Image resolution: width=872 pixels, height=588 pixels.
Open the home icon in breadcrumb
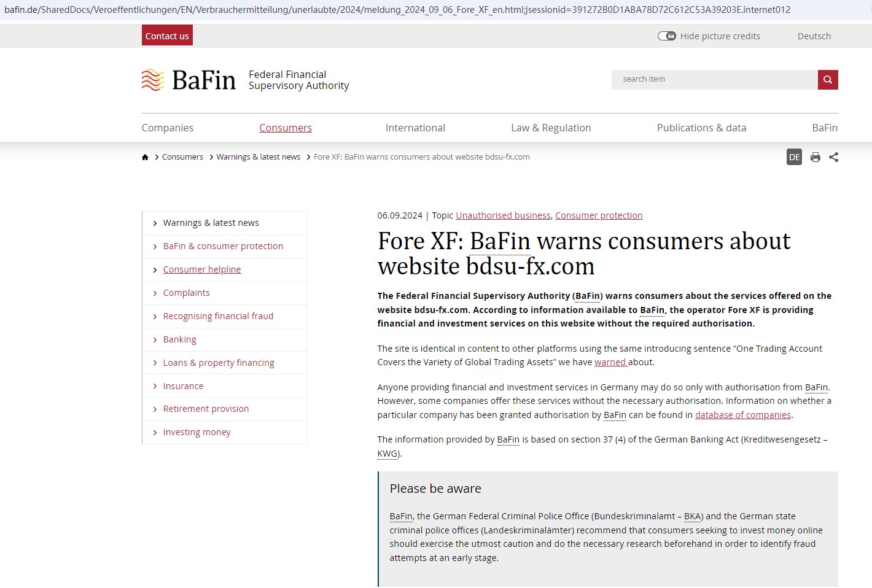(x=145, y=157)
